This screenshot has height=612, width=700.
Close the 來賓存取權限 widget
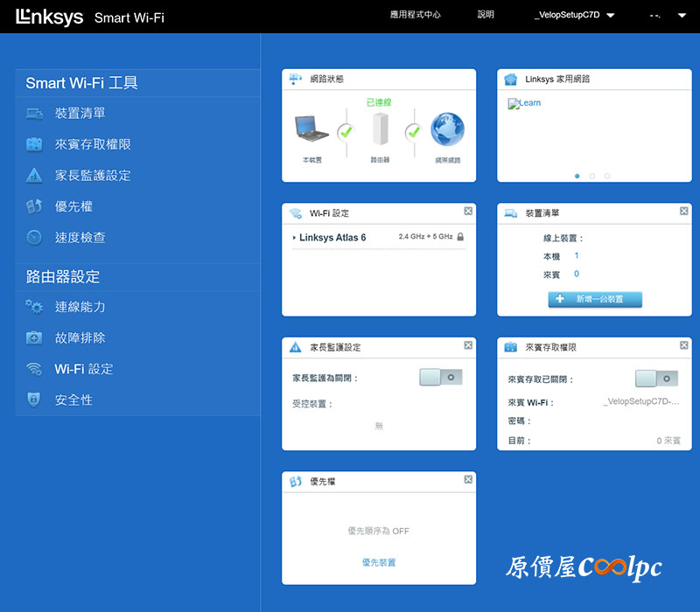(x=684, y=345)
